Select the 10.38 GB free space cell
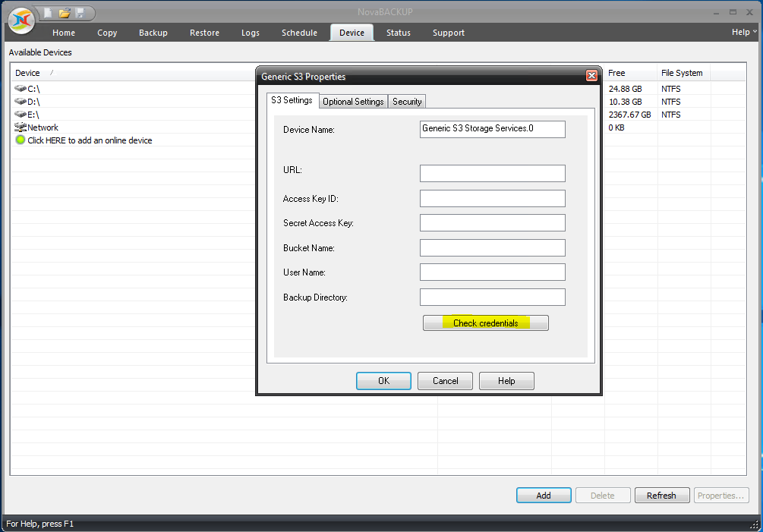Screen dimensions: 763x532 pyautogui.click(x=626, y=102)
